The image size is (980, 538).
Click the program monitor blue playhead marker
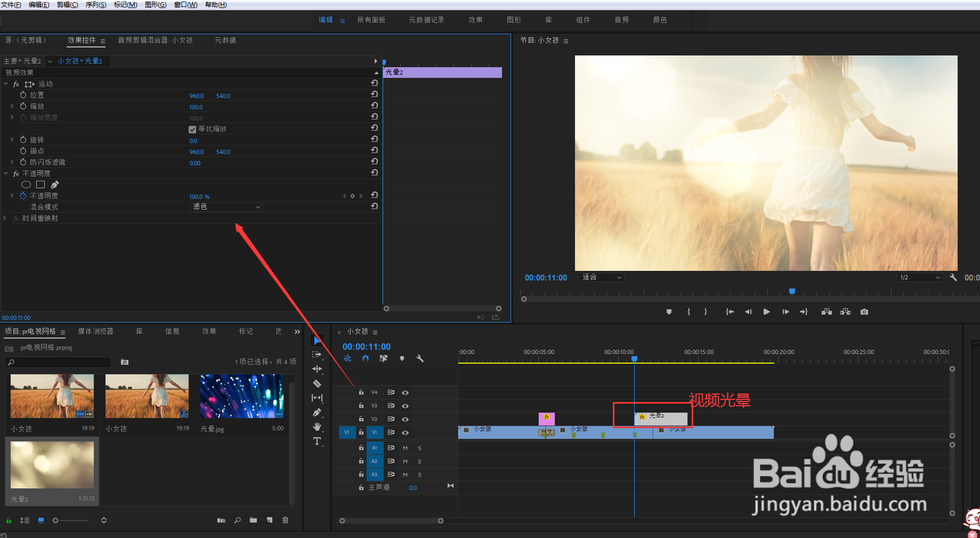pos(792,291)
